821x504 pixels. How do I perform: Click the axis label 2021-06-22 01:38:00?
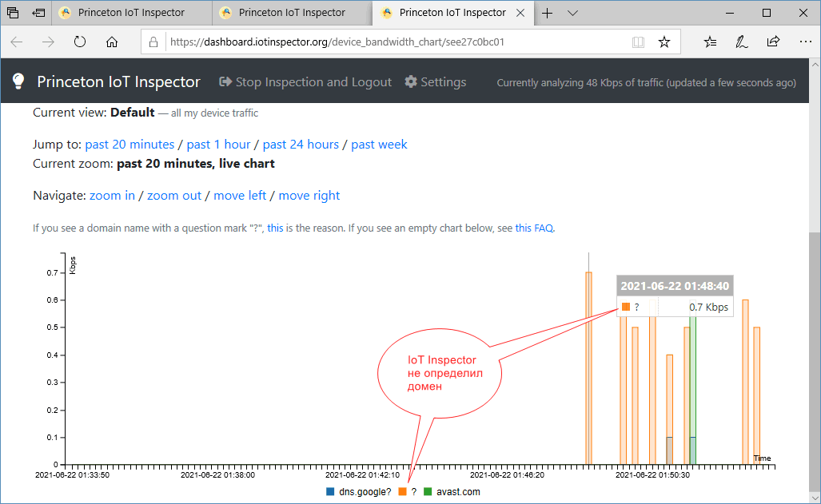(x=217, y=475)
